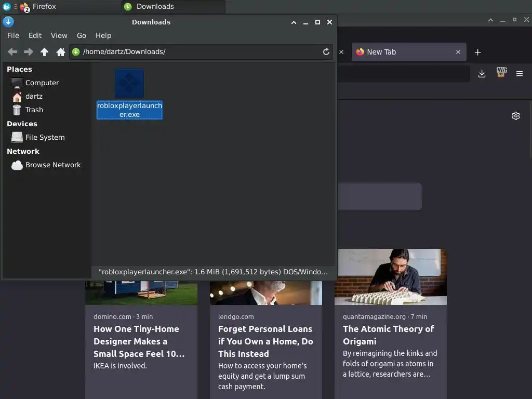Screen dimensions: 532x399
Task: Open the Help menu
Action: click(x=103, y=35)
